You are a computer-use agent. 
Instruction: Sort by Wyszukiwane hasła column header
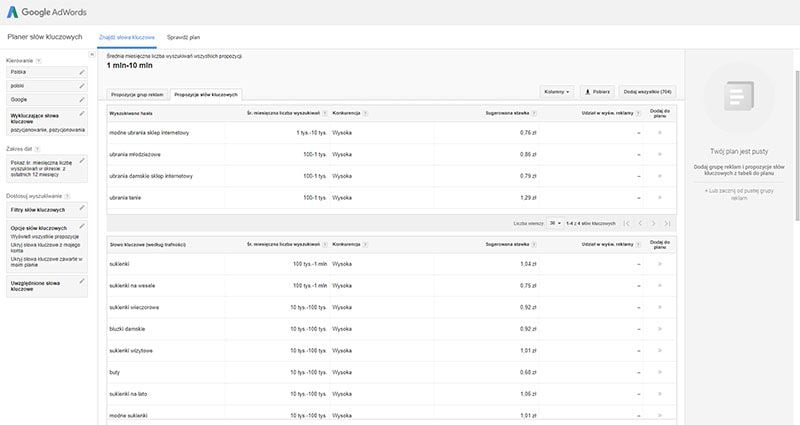[x=131, y=113]
